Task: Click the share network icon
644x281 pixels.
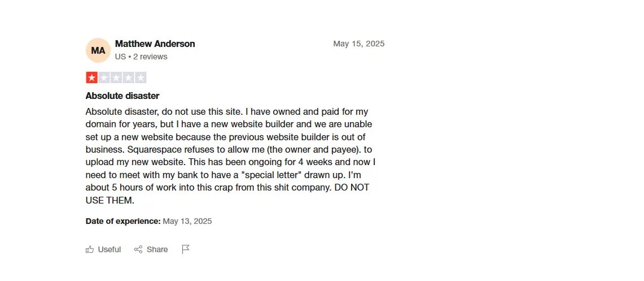Action: click(138, 249)
